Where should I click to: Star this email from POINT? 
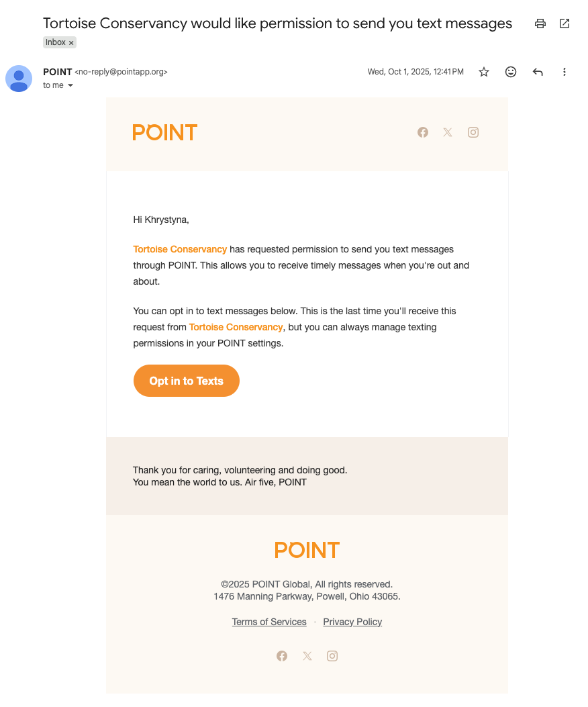point(484,72)
